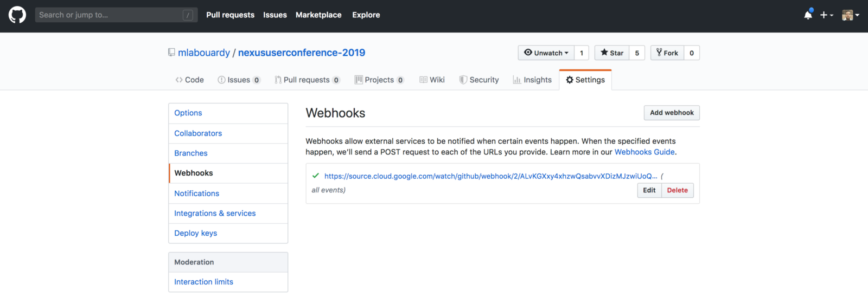Click the eye icon on Unwatch
Image resolution: width=868 pixels, height=297 pixels.
528,53
